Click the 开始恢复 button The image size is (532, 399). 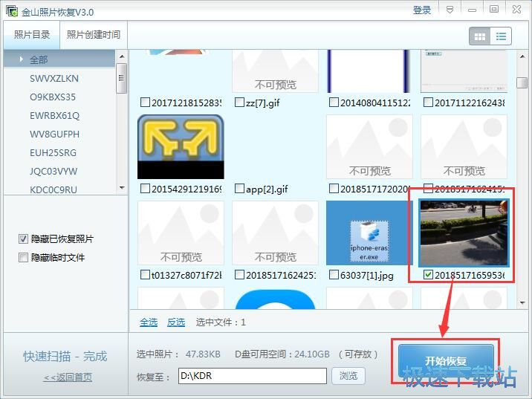tap(446, 361)
